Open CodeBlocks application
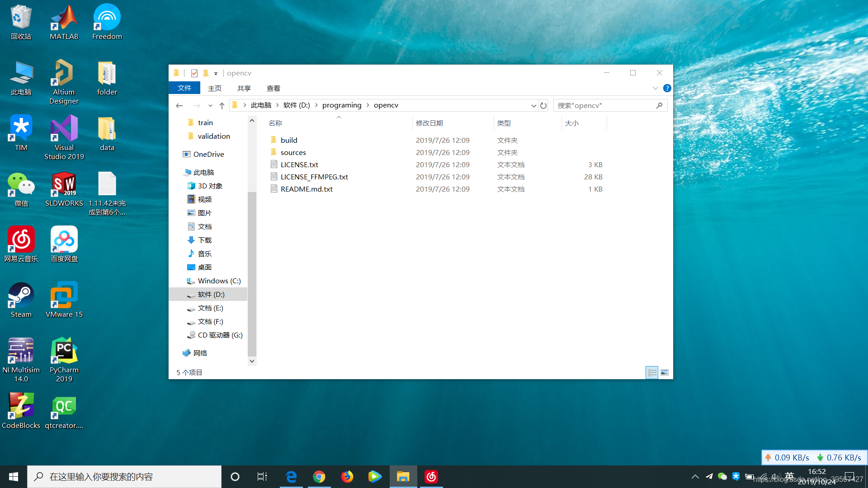 (x=20, y=411)
